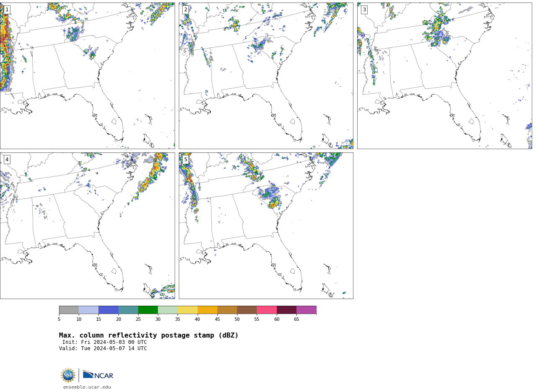Click the blue 15-20 dBZ swatch

point(108,310)
